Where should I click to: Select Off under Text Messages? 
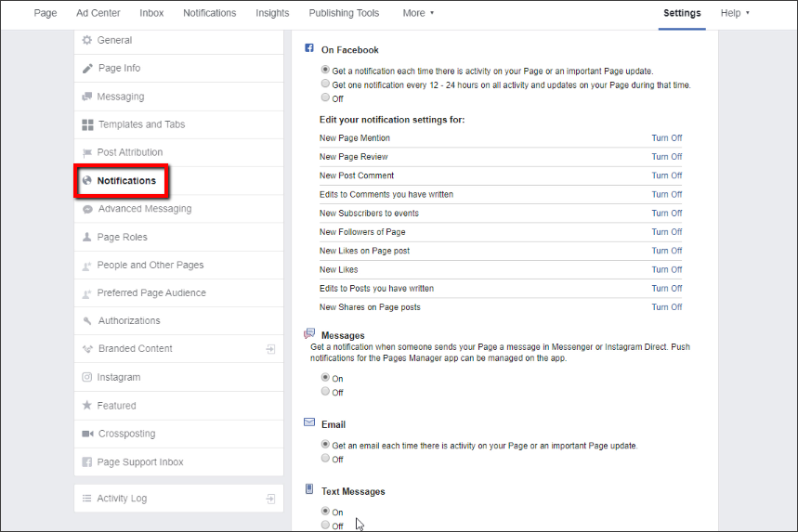pos(325,525)
